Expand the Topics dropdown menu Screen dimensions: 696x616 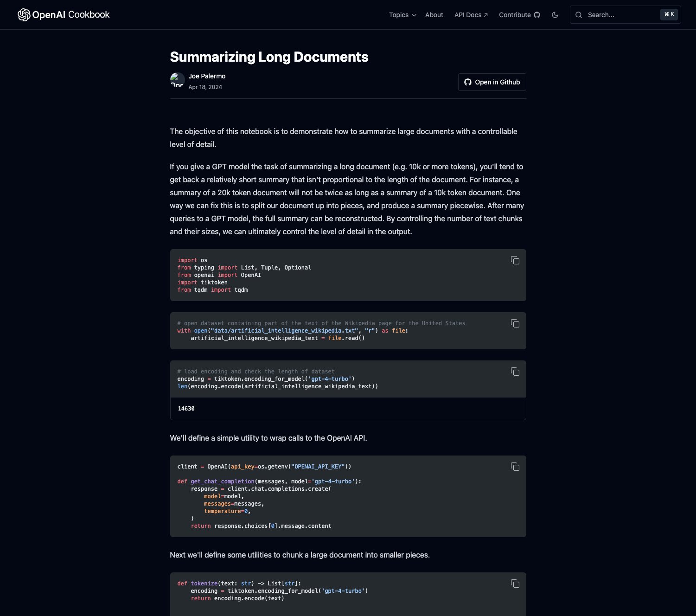pyautogui.click(x=402, y=15)
